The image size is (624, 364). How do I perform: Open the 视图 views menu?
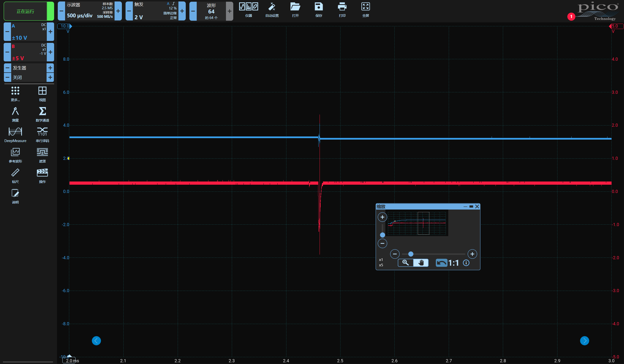point(42,94)
